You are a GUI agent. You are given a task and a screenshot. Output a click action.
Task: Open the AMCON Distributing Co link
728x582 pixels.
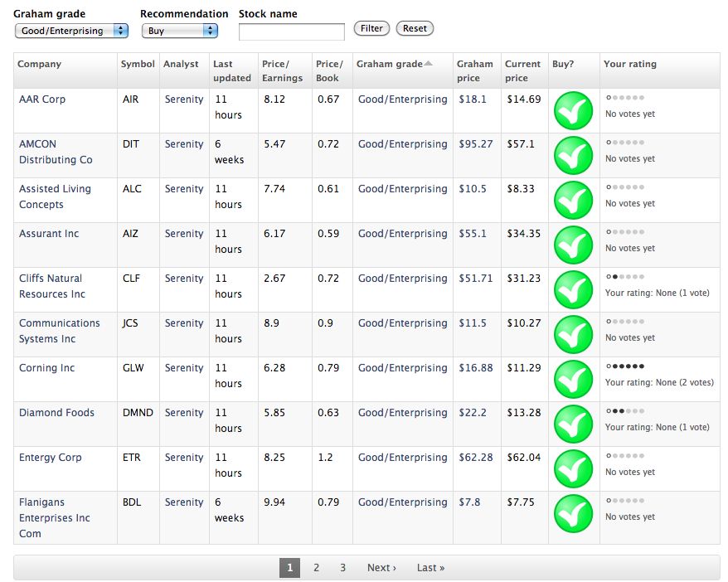(56, 152)
